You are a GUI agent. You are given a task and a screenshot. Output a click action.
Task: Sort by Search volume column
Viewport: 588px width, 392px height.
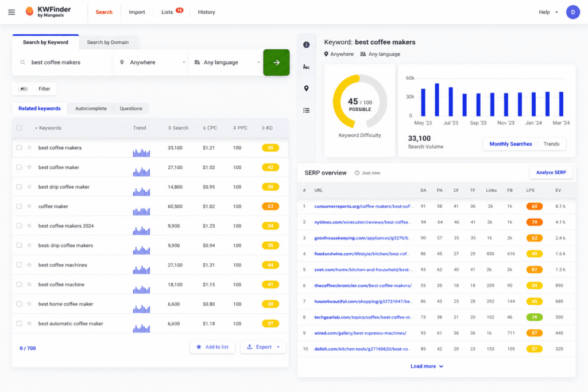178,128
